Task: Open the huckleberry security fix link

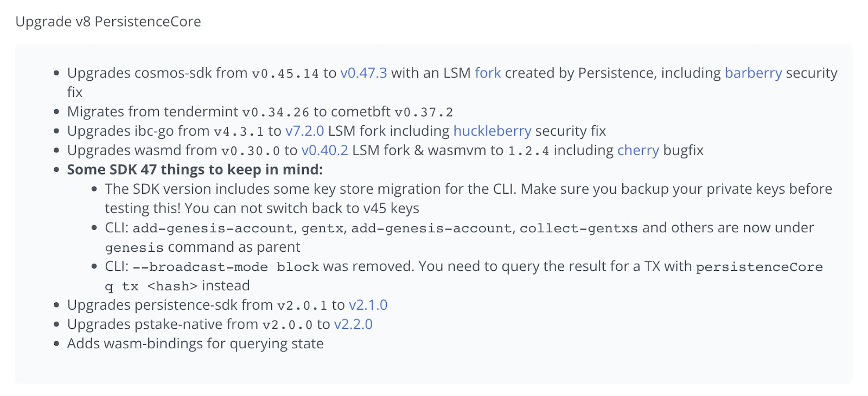Action: (x=492, y=131)
